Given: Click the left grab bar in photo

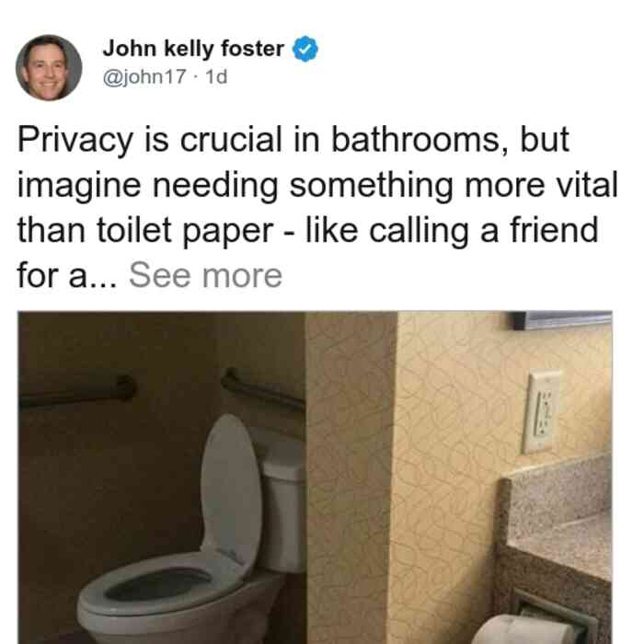Looking at the screenshot, I should pyautogui.click(x=78, y=392).
